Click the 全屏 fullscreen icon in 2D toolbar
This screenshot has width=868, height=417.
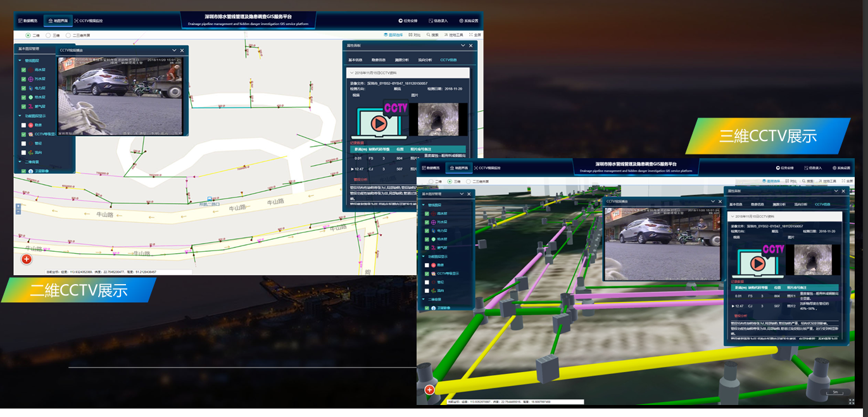click(x=470, y=35)
